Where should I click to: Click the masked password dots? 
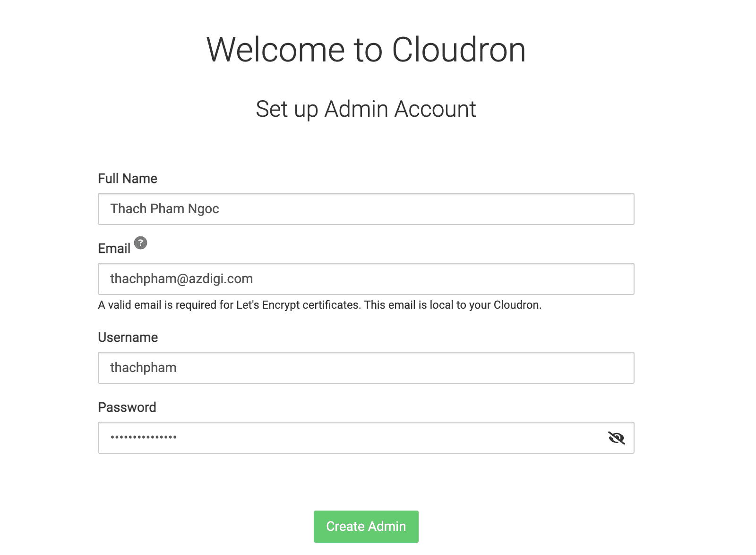[144, 437]
